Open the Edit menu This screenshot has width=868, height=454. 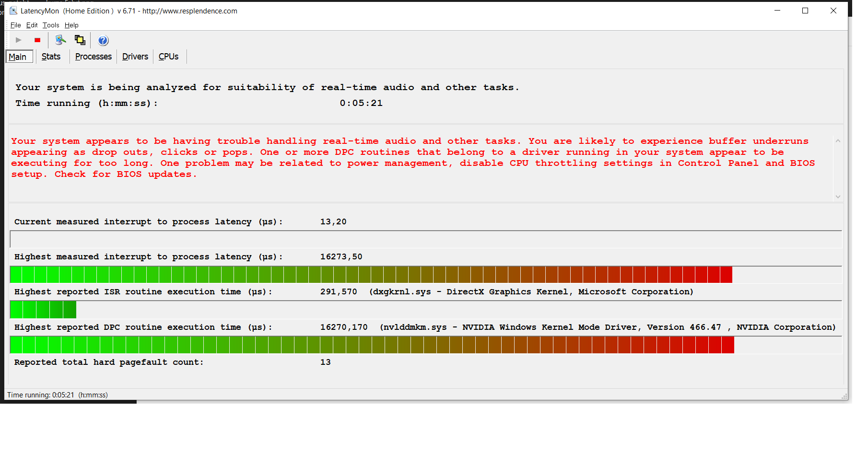coord(32,25)
